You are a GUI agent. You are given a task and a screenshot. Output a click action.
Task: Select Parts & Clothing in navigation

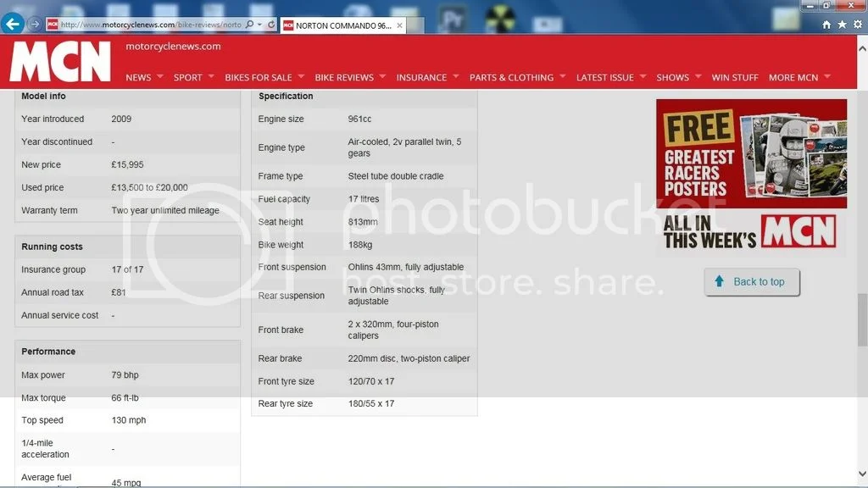[511, 77]
